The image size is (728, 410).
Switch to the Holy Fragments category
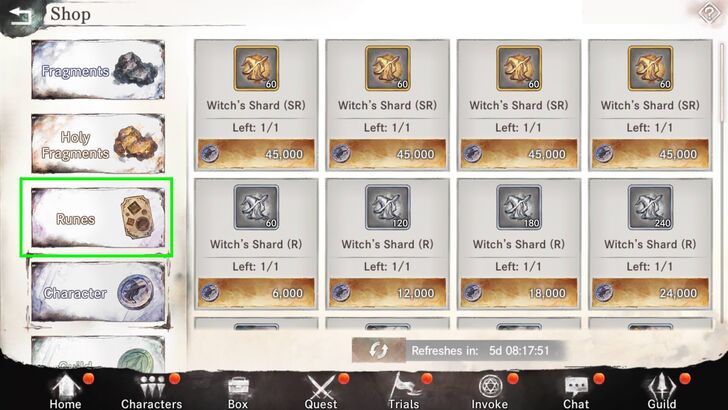pos(98,143)
